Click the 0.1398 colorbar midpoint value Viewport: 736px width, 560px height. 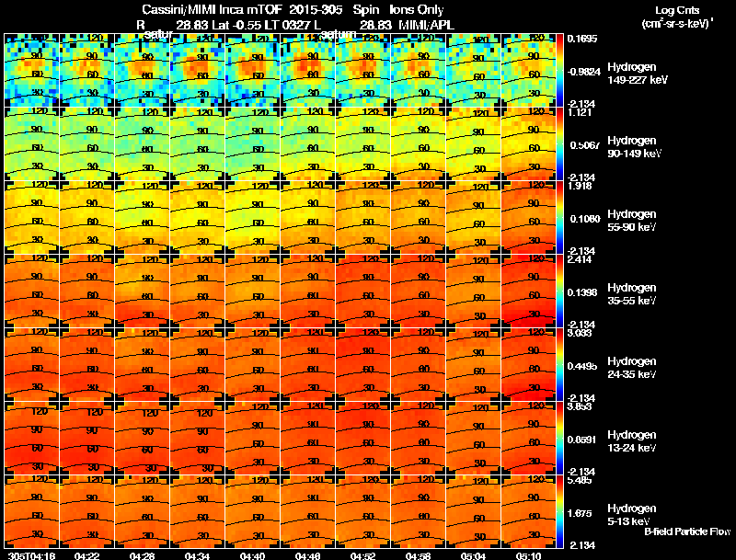click(x=583, y=292)
